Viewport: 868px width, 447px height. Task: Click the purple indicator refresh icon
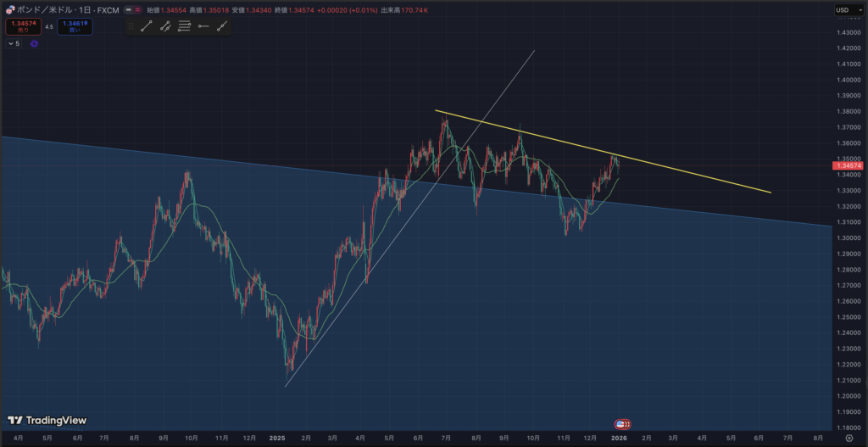point(34,43)
